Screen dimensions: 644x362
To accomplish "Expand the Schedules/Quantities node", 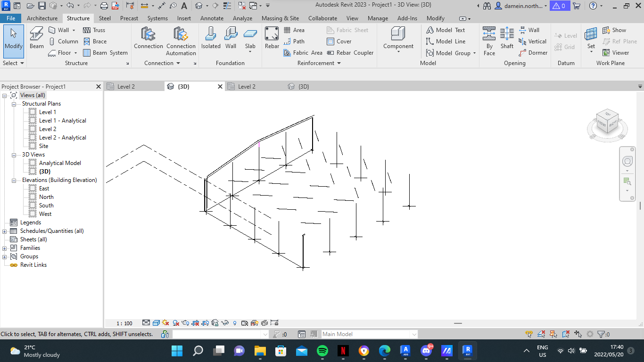I will tap(4, 231).
